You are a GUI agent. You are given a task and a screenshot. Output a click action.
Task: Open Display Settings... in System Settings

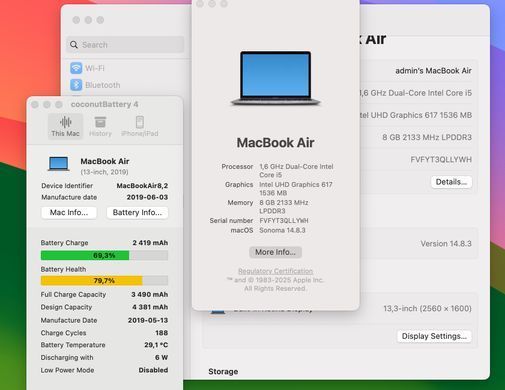pyautogui.click(x=434, y=336)
